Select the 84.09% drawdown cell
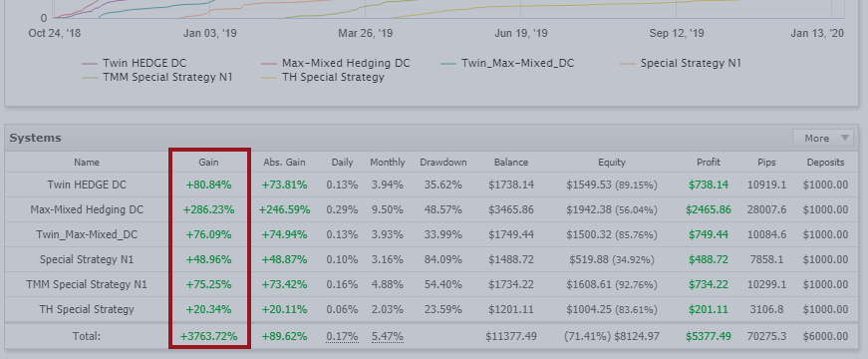 (x=442, y=260)
